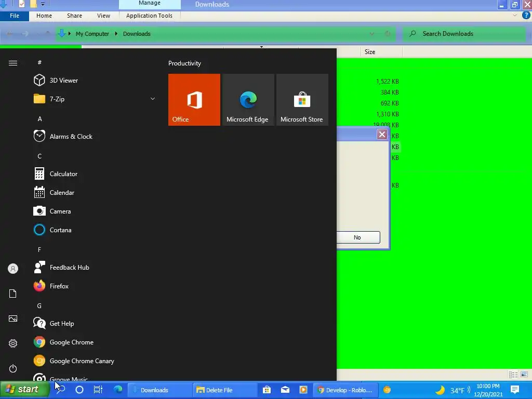
Task: Click the Office tile
Action: (194, 100)
